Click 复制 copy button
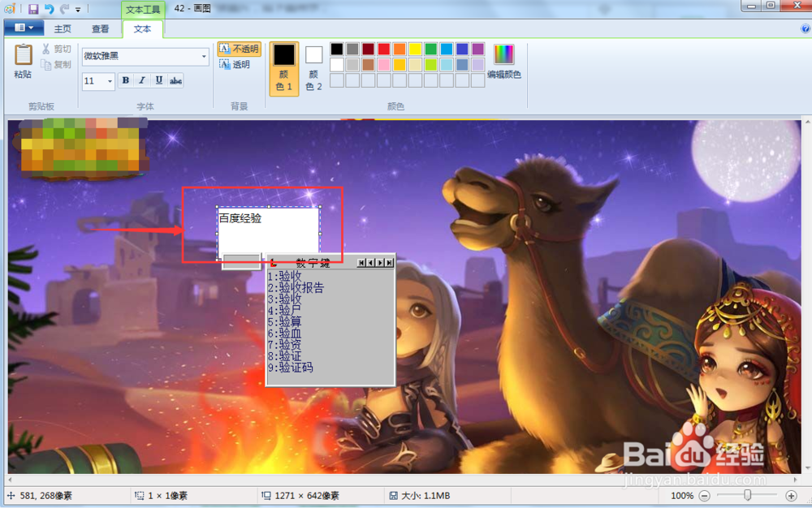The height and width of the screenshot is (508, 812). pyautogui.click(x=56, y=64)
